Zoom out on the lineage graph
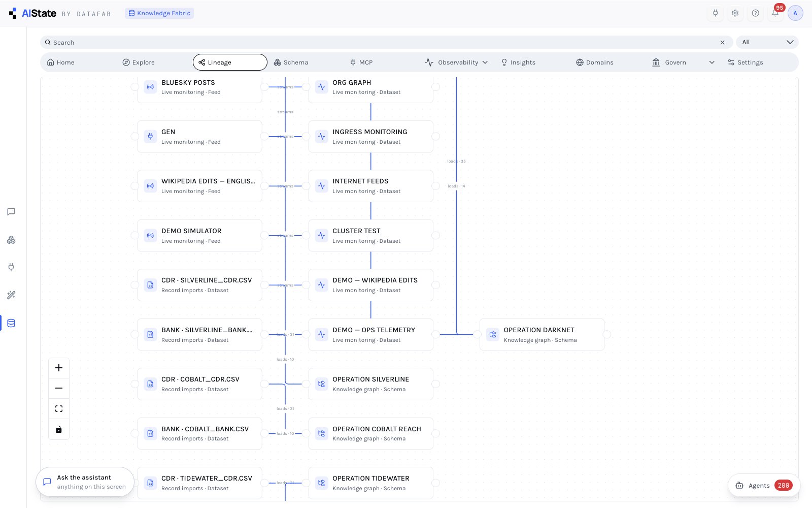The height and width of the screenshot is (508, 812). click(59, 388)
